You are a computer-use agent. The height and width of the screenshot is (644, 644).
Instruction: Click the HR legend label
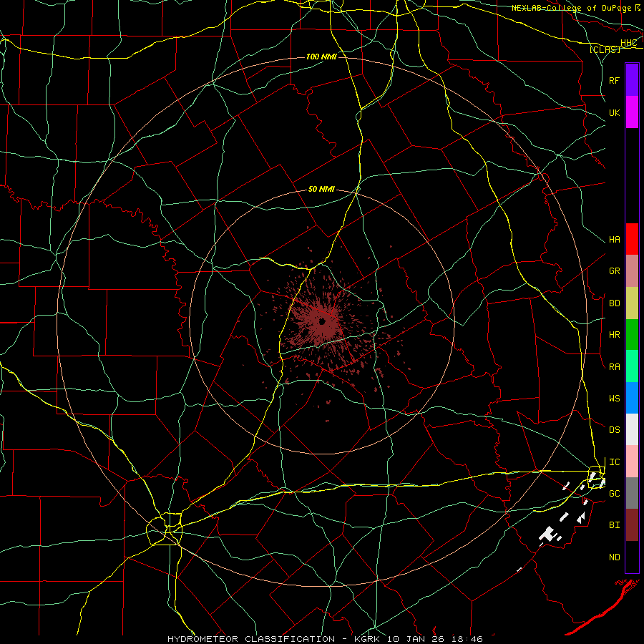pos(614,335)
